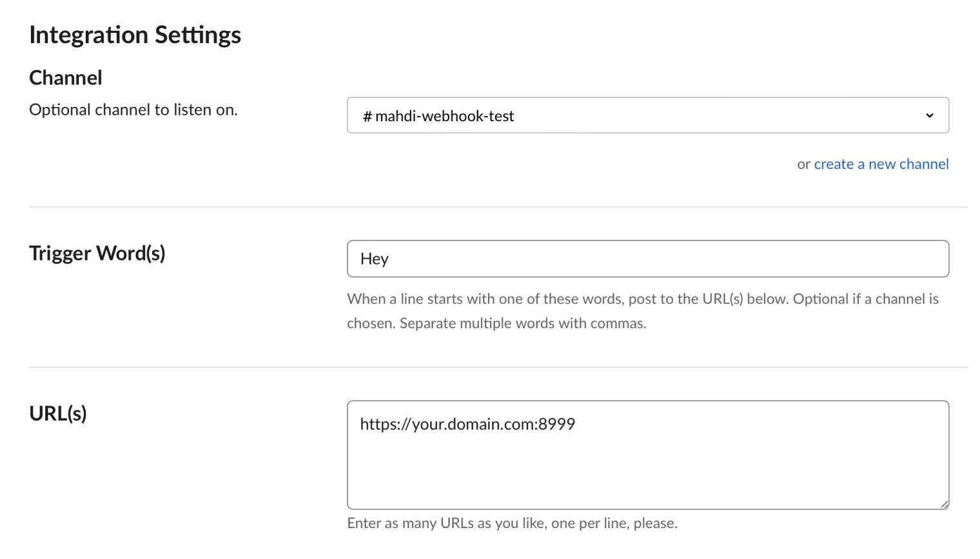980x559 pixels.
Task: Click the "Optional channel to listen on." description
Action: pyautogui.click(x=133, y=110)
